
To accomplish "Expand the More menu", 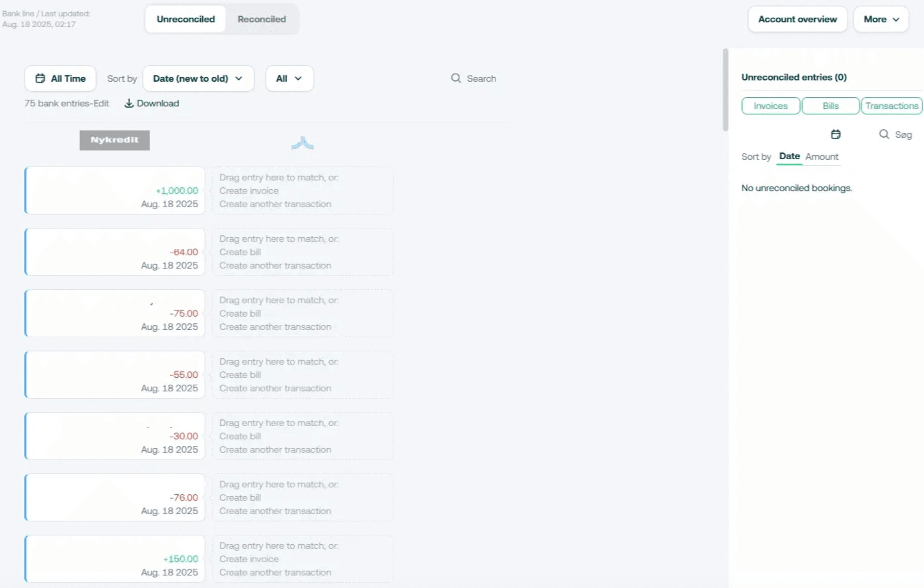I will [x=881, y=19].
